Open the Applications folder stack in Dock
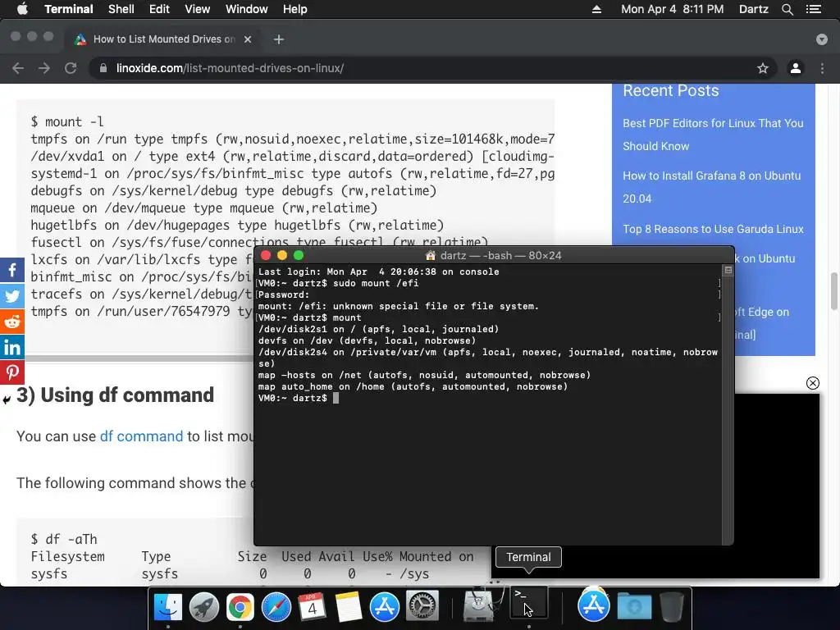Viewport: 840px width, 630px height. click(594, 605)
